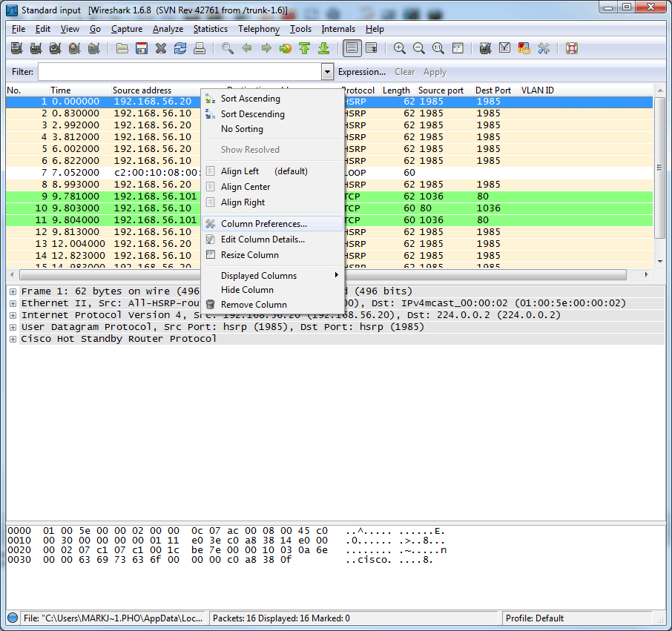The image size is (672, 631).
Task: Focus the Filter text input field
Action: 180,72
